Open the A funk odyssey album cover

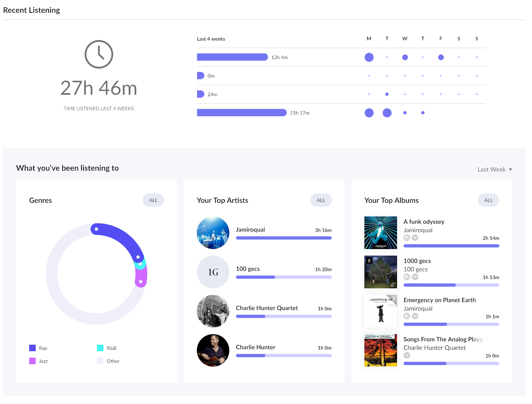(x=380, y=232)
